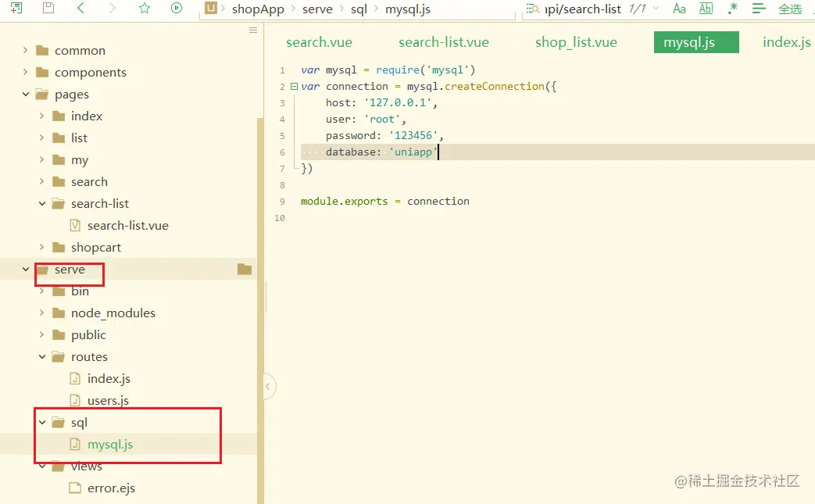This screenshot has width=815, height=504.
Task: Click the 全选 select all button
Action: click(x=789, y=9)
